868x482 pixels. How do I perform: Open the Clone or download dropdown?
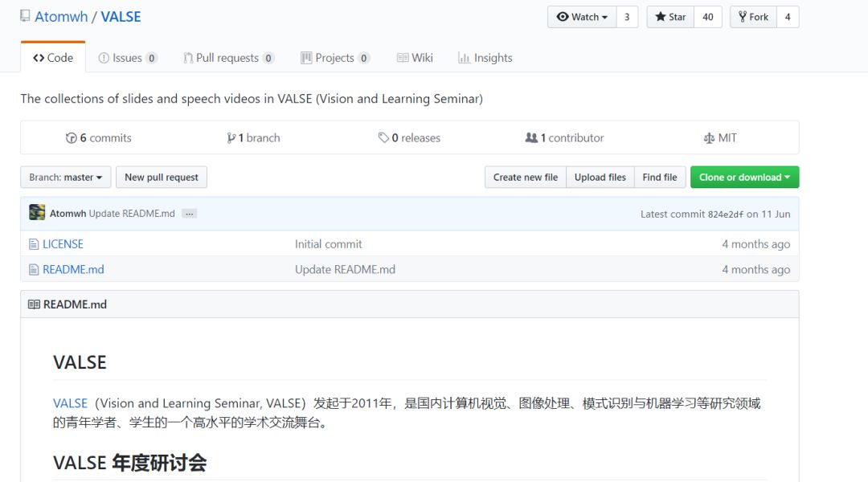[744, 177]
